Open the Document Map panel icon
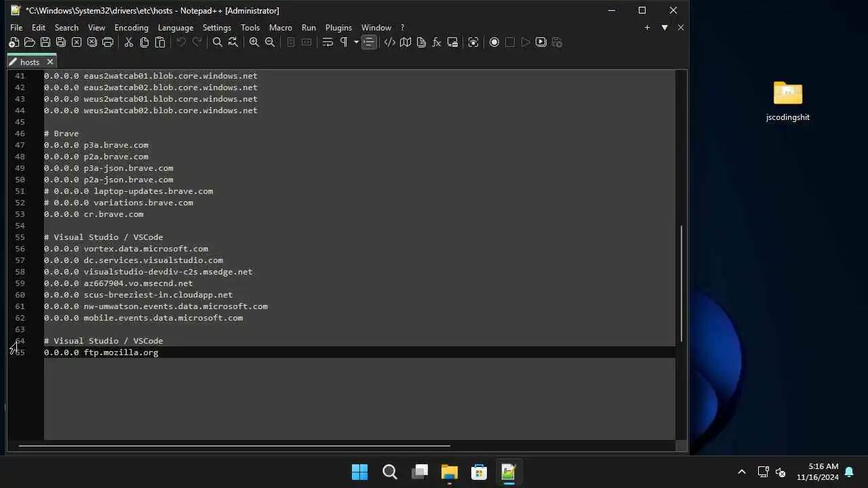Viewport: 868px width, 488px height. [405, 42]
